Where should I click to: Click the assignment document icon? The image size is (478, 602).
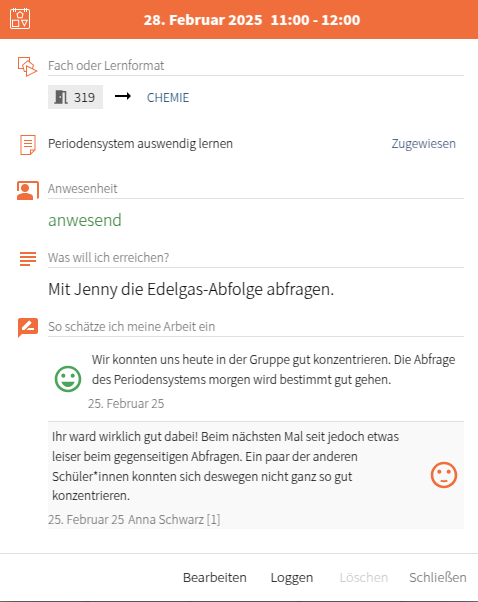click(x=28, y=145)
